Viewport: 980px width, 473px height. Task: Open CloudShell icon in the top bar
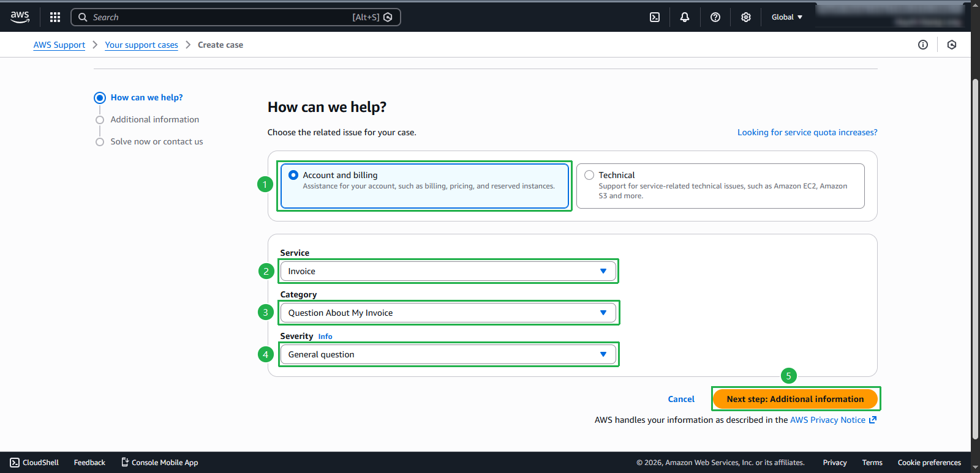655,17
